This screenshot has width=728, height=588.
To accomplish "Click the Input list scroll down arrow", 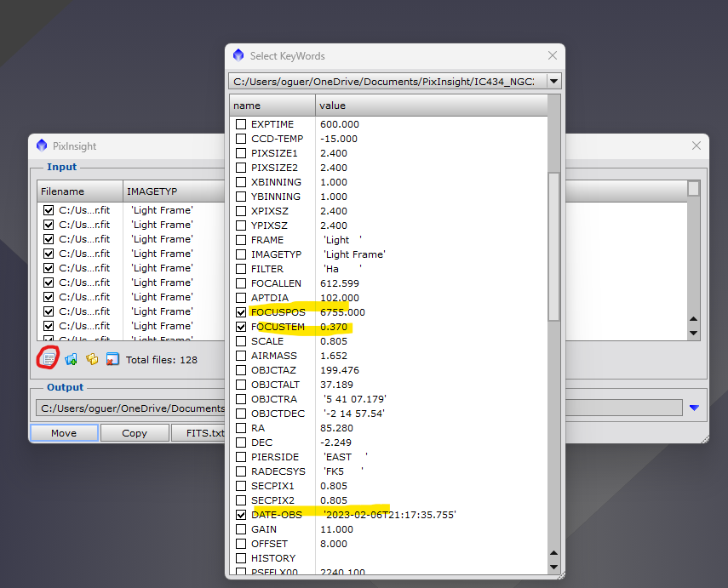I will point(694,333).
